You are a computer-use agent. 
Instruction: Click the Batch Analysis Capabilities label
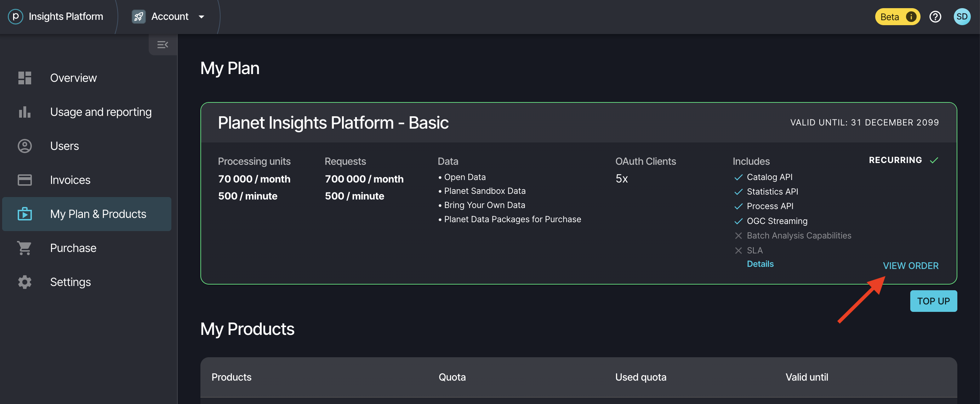[x=799, y=235]
